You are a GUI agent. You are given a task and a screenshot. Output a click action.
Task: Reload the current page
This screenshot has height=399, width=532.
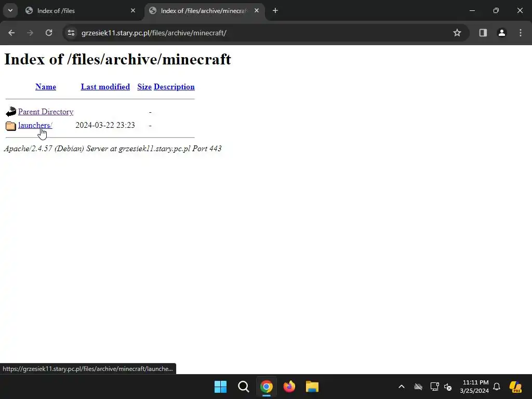pos(49,33)
